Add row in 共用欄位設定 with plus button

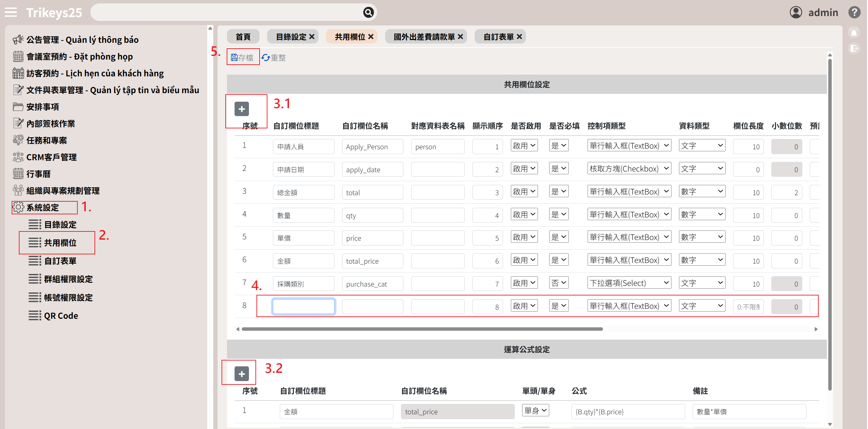pos(242,109)
